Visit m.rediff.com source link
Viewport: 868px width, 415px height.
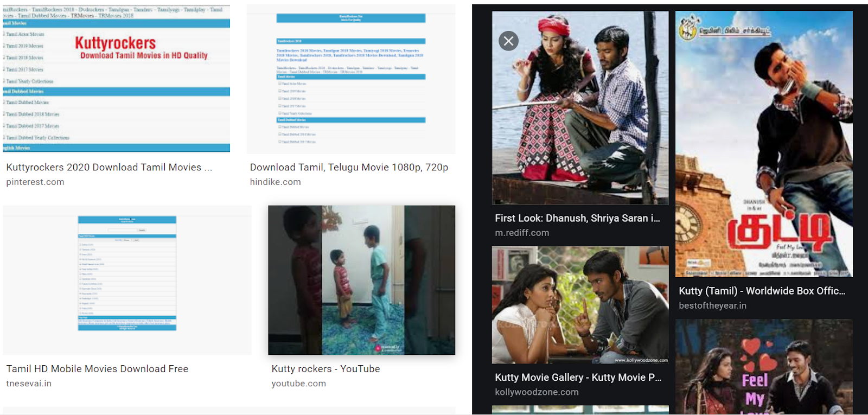click(x=522, y=233)
